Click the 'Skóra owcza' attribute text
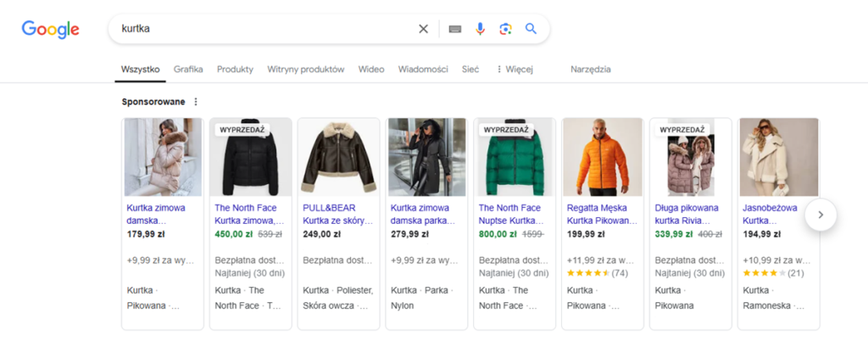The image size is (868, 347). point(330,305)
